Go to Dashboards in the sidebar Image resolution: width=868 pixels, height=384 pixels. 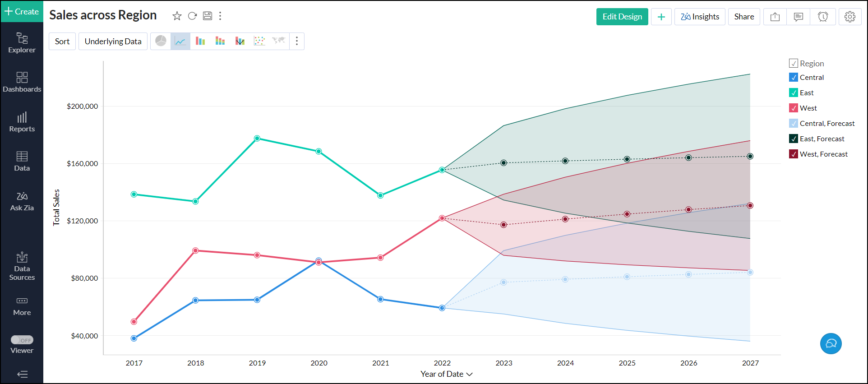click(x=22, y=82)
